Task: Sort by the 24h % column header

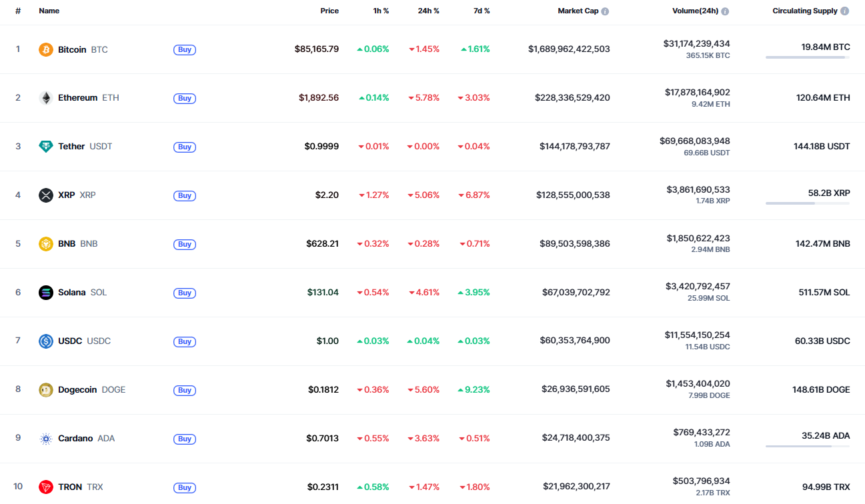Action: (428, 11)
